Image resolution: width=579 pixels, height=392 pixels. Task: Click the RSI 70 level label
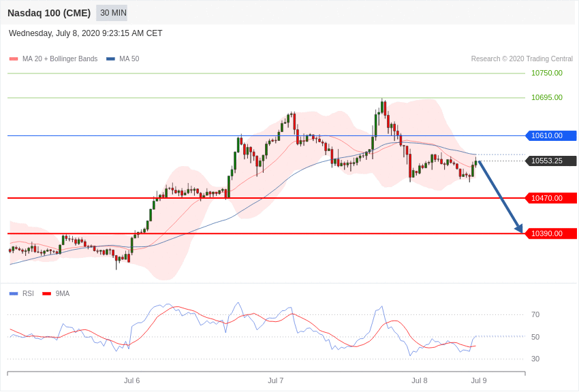click(535, 314)
